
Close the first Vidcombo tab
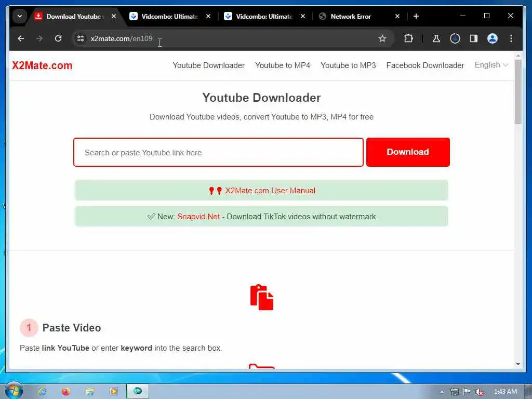click(208, 16)
